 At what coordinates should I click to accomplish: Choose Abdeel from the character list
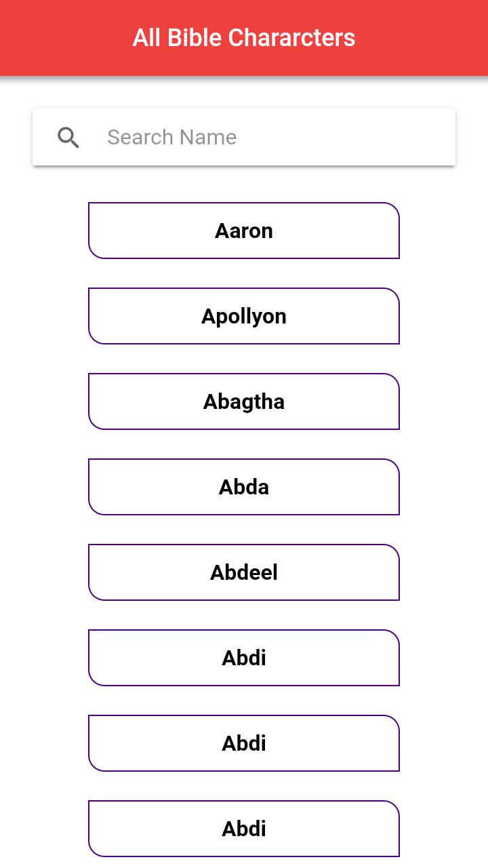244,572
